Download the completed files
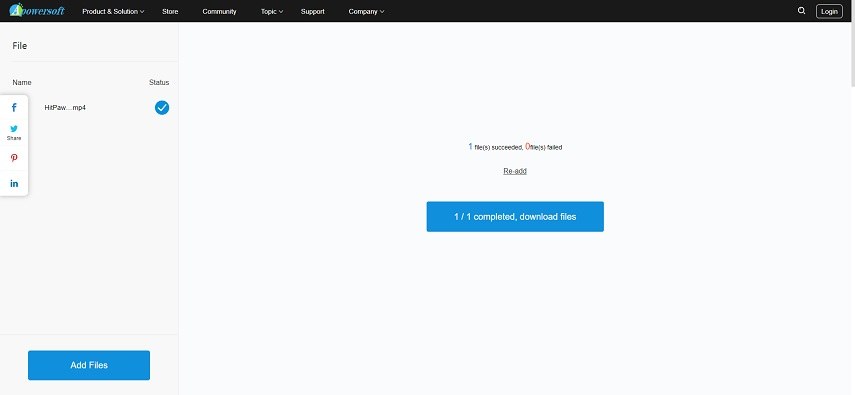 tap(515, 217)
